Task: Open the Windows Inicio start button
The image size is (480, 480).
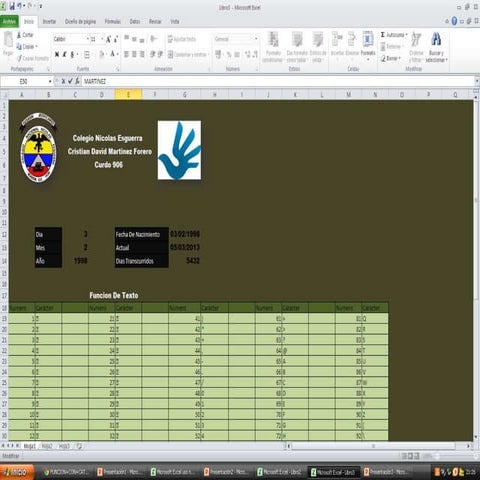Action: click(x=17, y=472)
